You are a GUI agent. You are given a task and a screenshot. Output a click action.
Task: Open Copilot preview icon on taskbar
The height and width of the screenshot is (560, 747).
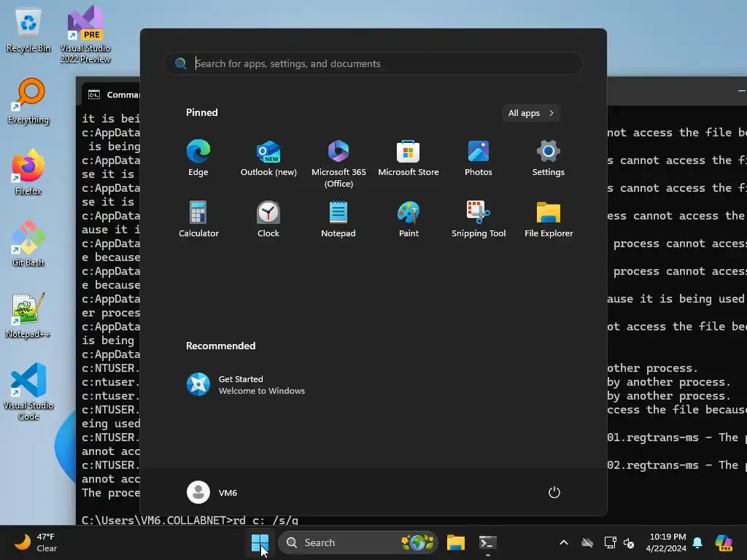724,542
